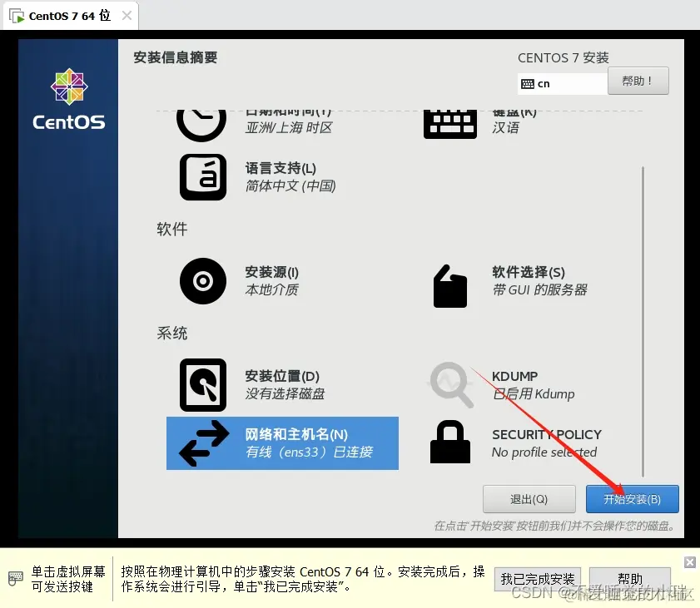
Task: Click the 简体中文 (中国) status text
Action: pos(290,185)
